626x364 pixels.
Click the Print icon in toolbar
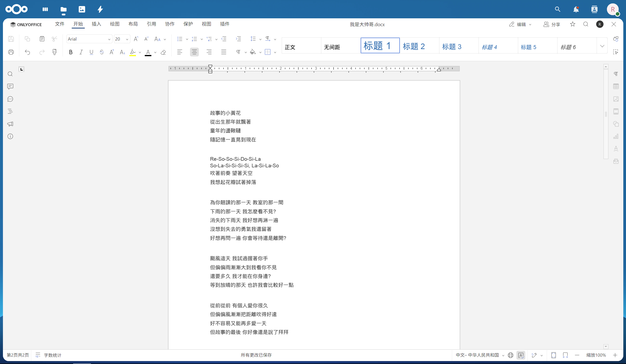[x=11, y=52]
